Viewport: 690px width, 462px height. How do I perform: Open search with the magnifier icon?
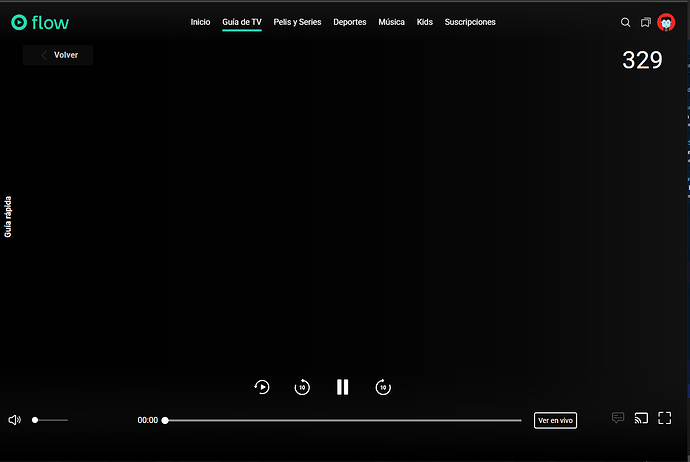(x=626, y=22)
